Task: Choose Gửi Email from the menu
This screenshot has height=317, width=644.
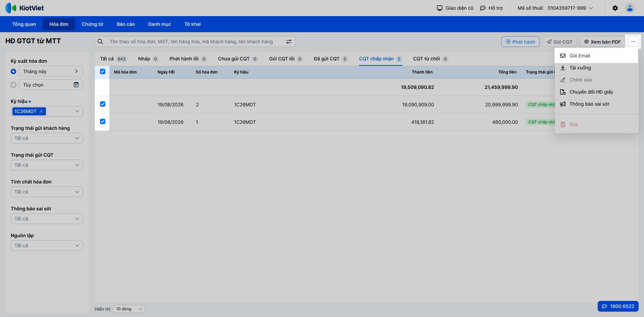Action: 596,56
